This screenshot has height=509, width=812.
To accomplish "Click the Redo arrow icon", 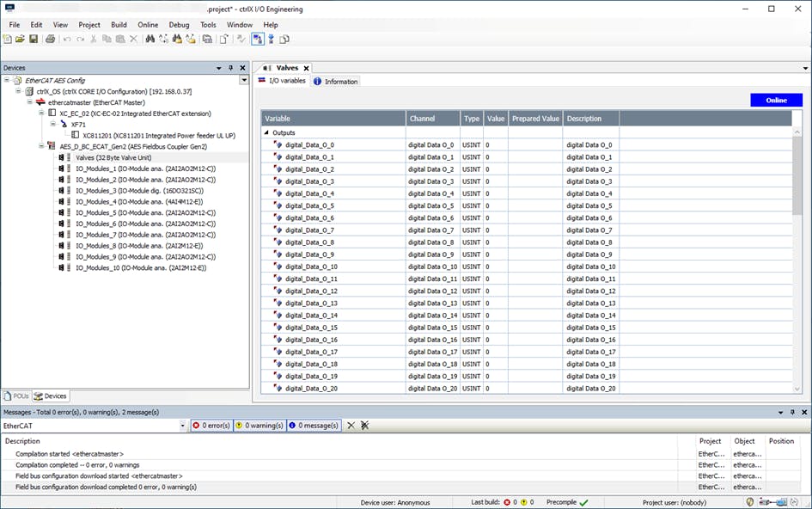I will (x=80, y=39).
